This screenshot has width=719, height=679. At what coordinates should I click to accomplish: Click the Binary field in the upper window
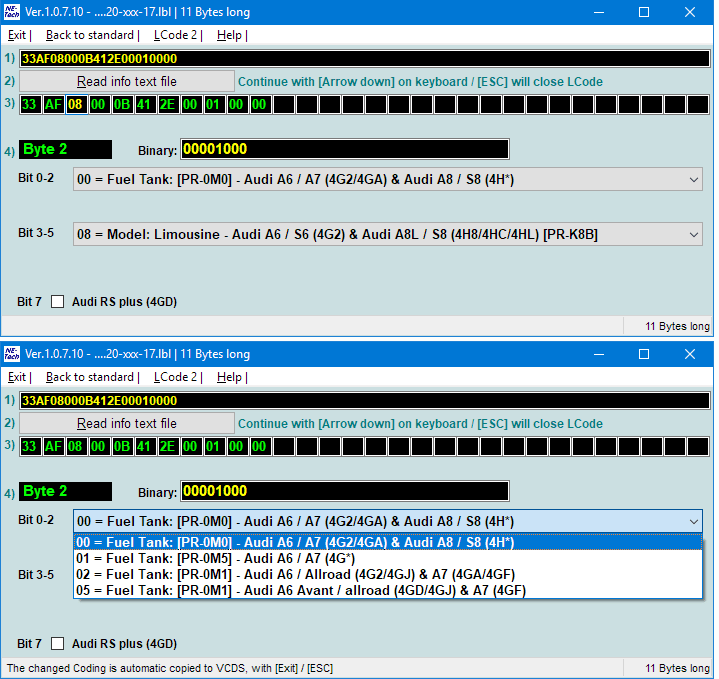pos(345,149)
